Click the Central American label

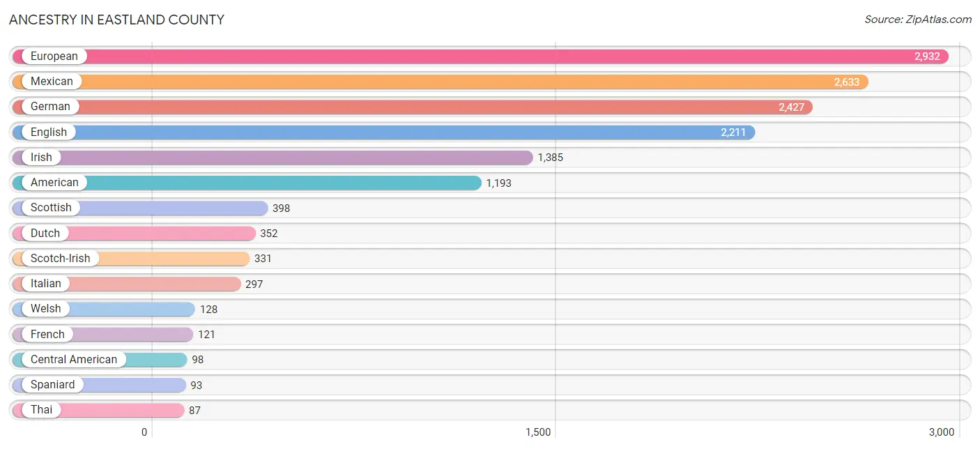pos(74,360)
